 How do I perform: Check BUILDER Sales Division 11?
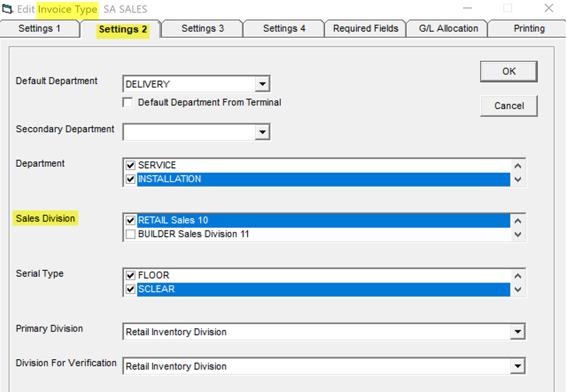tap(130, 234)
